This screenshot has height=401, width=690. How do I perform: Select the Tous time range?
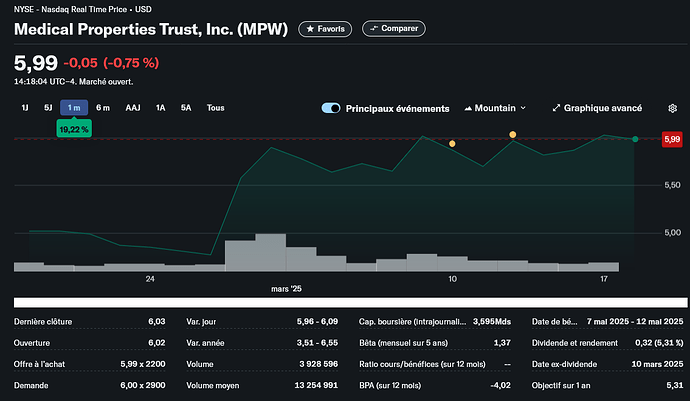pyautogui.click(x=216, y=108)
